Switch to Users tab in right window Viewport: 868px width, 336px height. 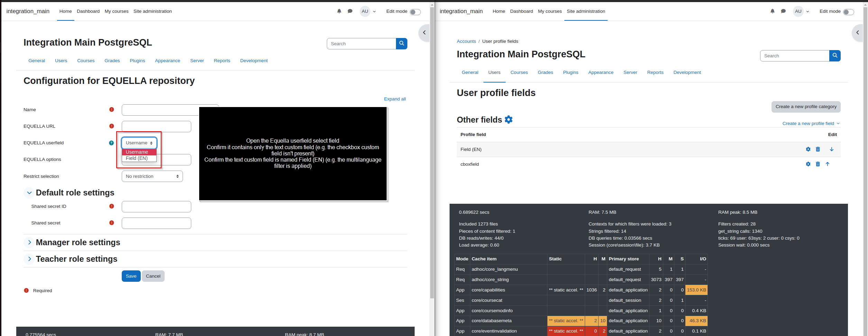click(494, 73)
